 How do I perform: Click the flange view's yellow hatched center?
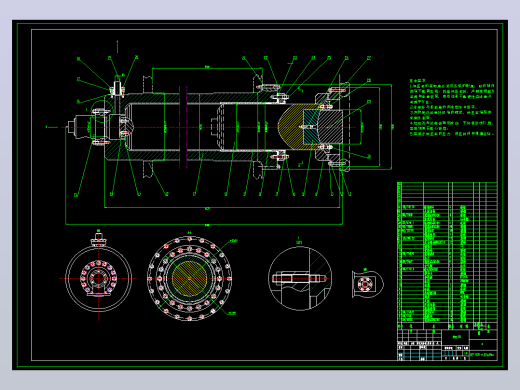[x=189, y=278]
